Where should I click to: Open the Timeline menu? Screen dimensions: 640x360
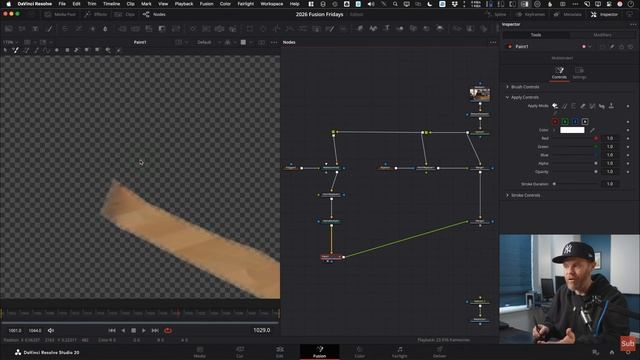click(x=111, y=4)
